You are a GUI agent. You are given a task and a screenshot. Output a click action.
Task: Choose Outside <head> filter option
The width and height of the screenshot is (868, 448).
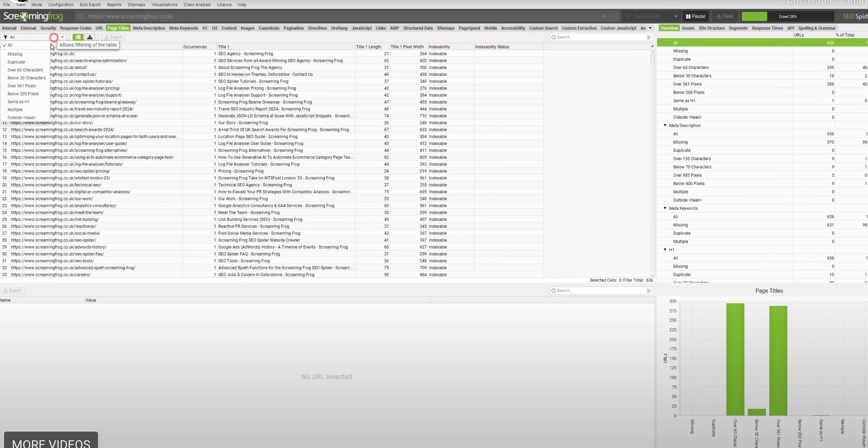pos(22,118)
